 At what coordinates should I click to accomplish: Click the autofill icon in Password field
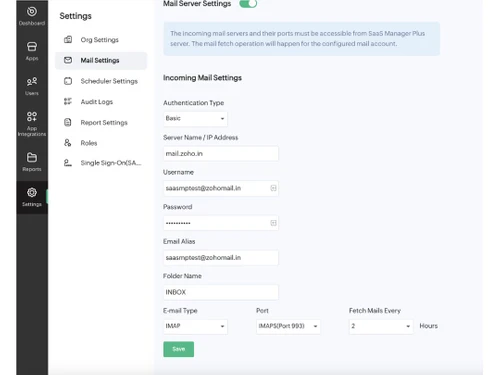pyautogui.click(x=273, y=223)
